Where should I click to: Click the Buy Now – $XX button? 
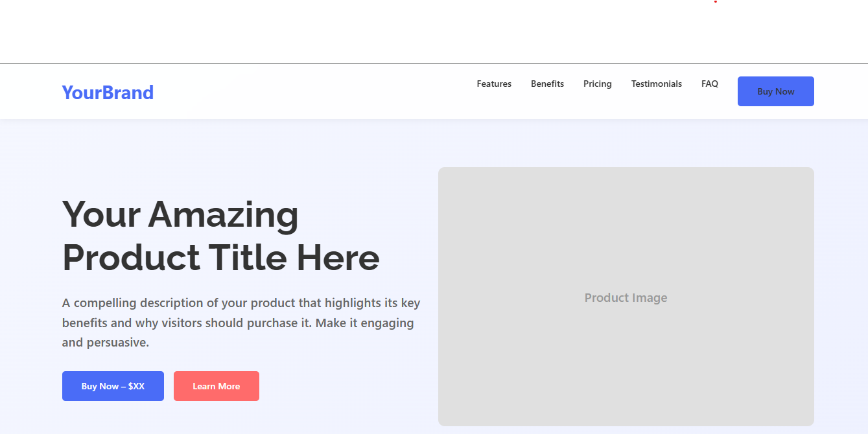113,385
